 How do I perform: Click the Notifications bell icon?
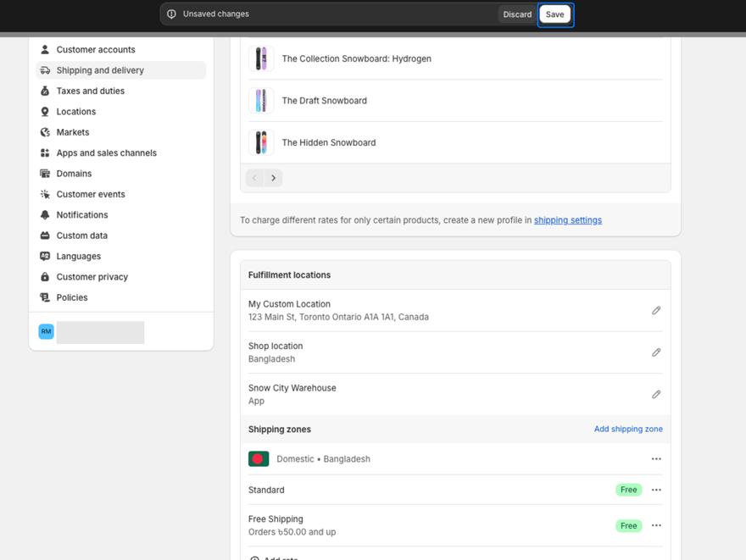[x=45, y=215]
